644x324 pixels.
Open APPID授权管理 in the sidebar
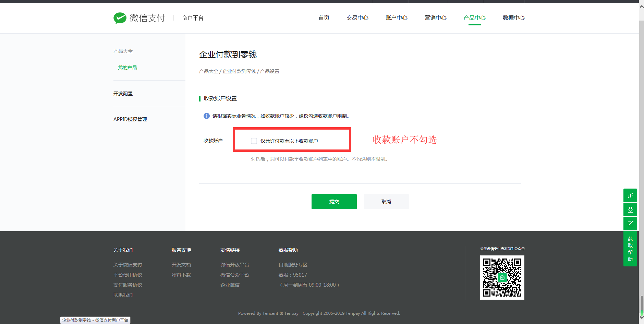(x=130, y=119)
